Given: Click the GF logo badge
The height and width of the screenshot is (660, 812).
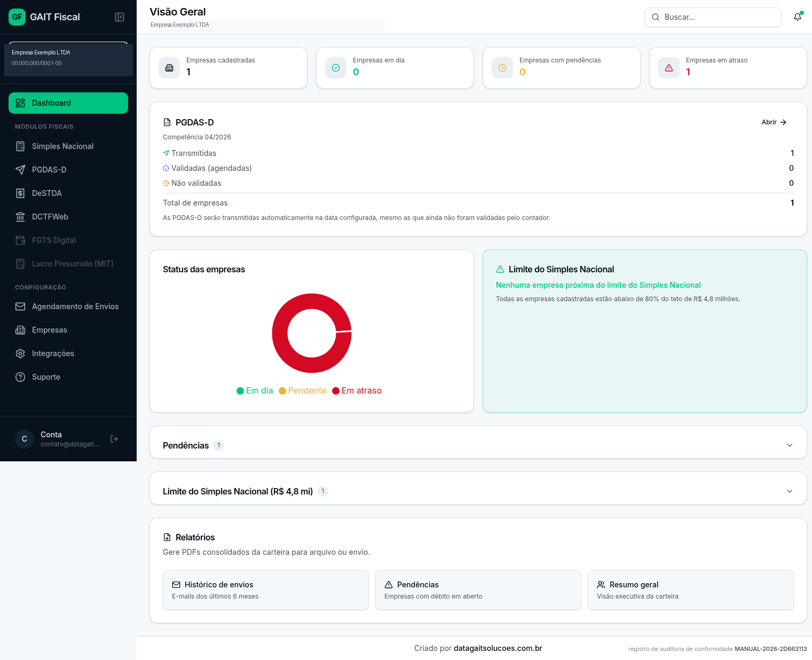Looking at the screenshot, I should tap(17, 17).
